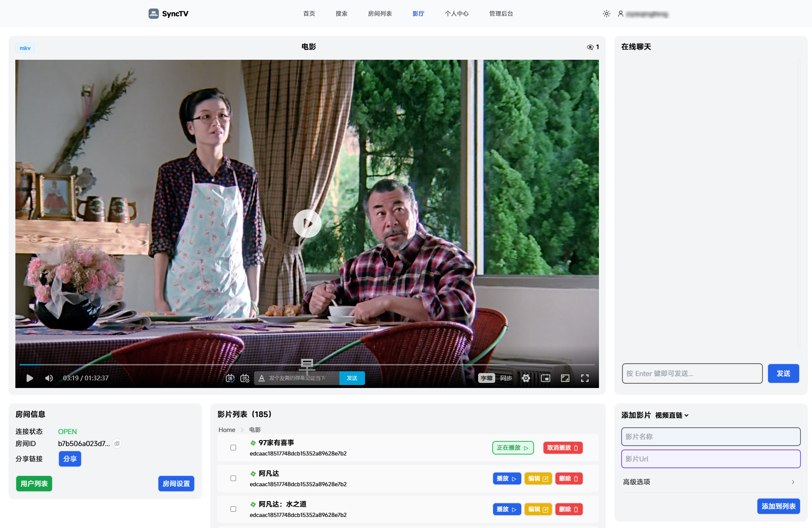This screenshot has height=528, width=812.
Task: Edit the 阿凡达：水之道 entry
Action: (538, 509)
